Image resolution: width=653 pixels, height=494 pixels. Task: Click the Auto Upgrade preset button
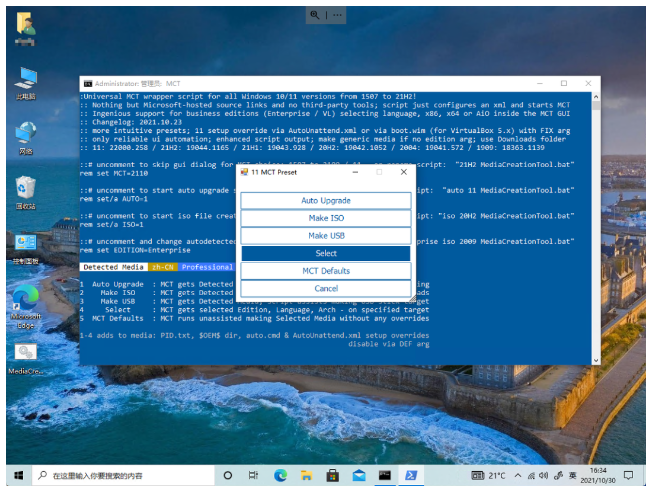tap(325, 201)
